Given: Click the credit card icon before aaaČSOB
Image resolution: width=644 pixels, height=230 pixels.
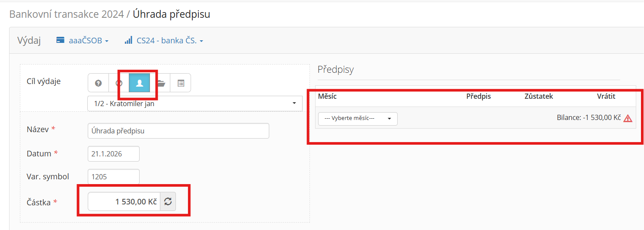Looking at the screenshot, I should [61, 41].
